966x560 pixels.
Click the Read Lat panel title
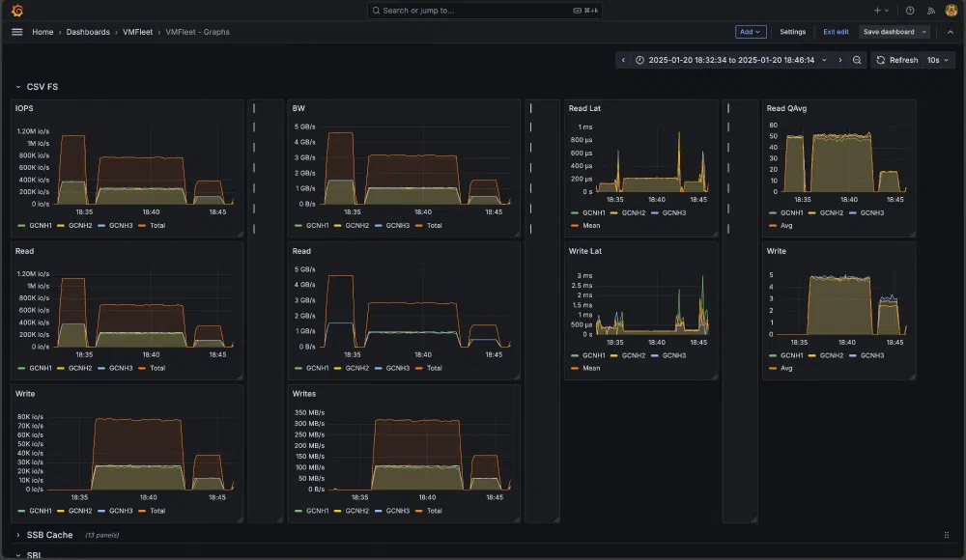[x=584, y=108]
